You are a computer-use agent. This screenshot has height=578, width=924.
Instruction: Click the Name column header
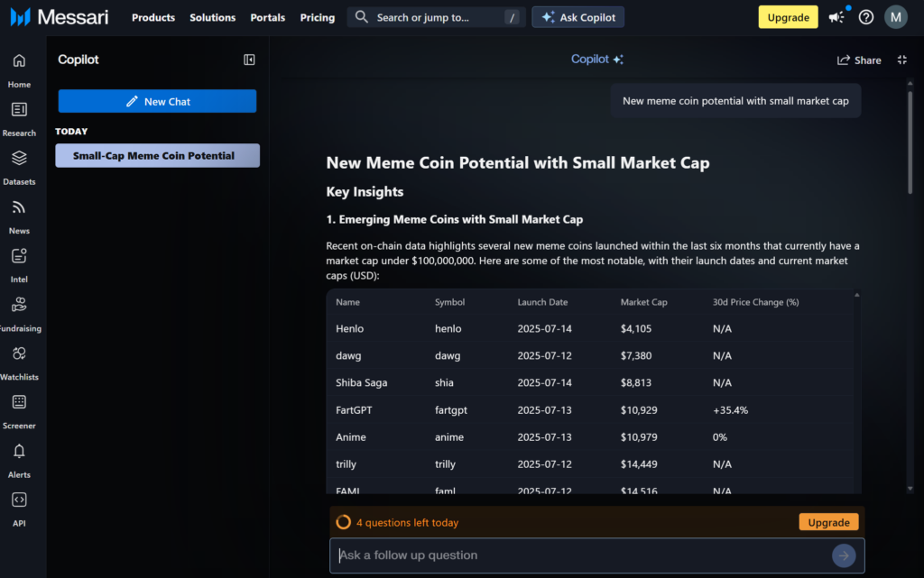[x=347, y=302]
